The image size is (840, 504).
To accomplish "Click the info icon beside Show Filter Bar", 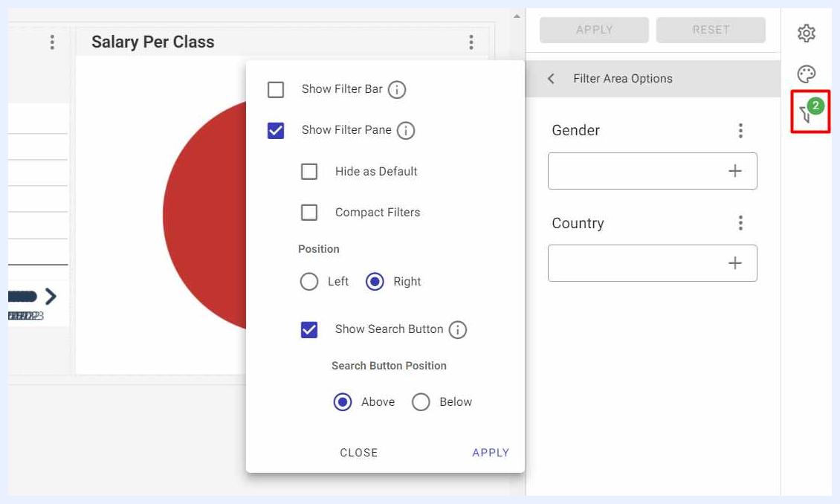I will pos(397,89).
